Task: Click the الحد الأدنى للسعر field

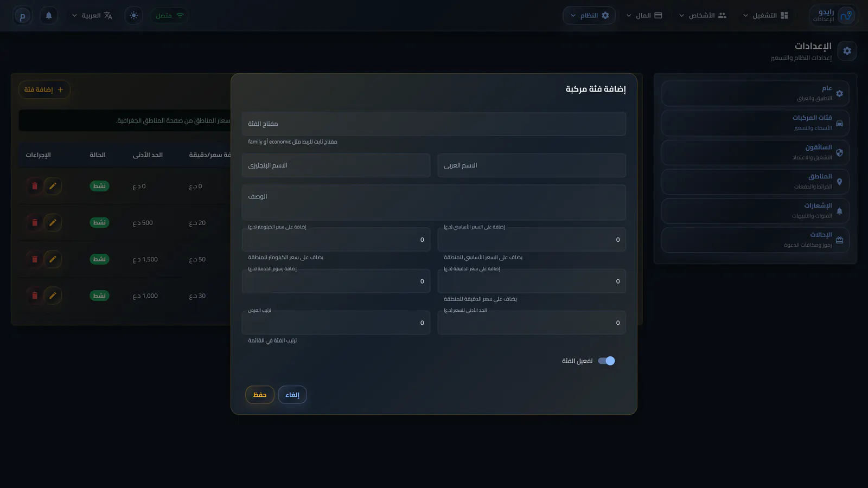Action: point(532,323)
